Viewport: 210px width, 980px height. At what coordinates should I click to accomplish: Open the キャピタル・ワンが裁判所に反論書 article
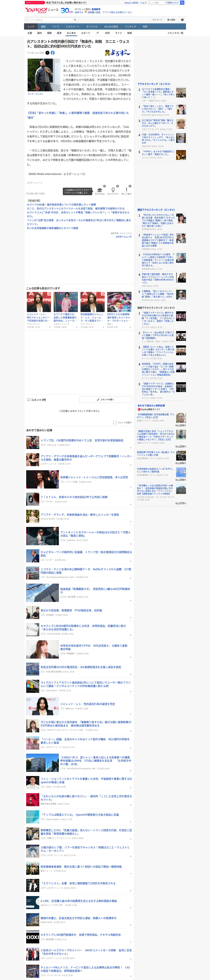point(86,554)
